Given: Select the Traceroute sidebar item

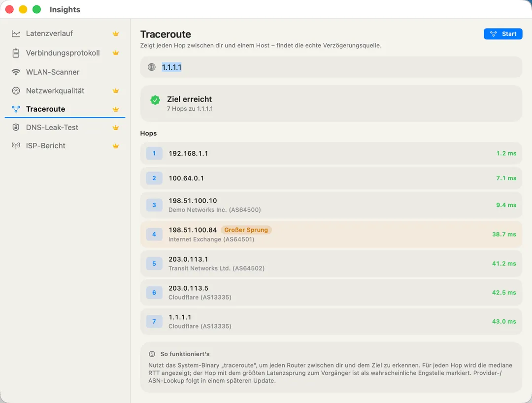Looking at the screenshot, I should pyautogui.click(x=65, y=109).
